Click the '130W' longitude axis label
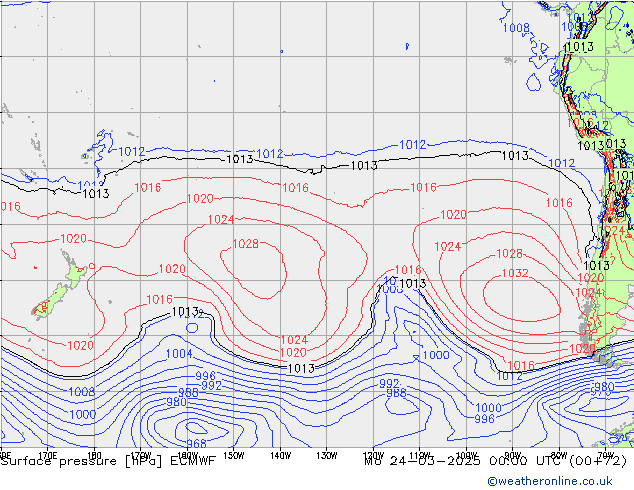The width and height of the screenshot is (634, 490). 327,456
